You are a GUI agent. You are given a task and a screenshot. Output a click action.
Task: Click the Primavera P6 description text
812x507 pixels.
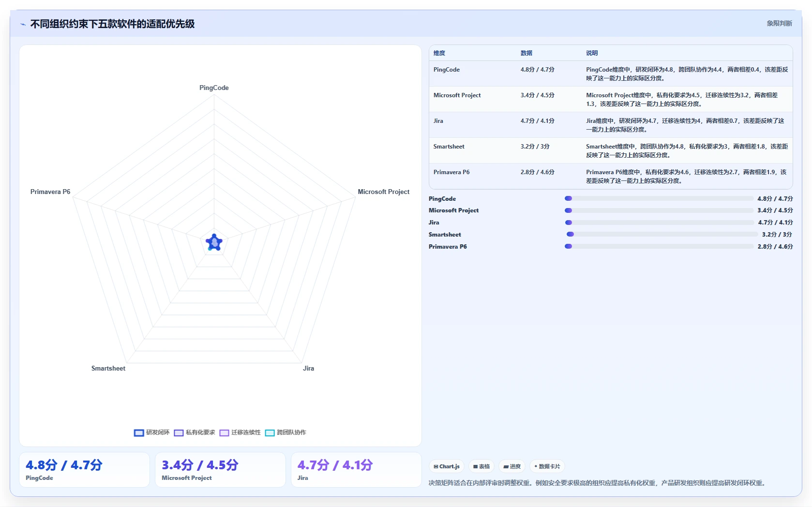coord(687,177)
